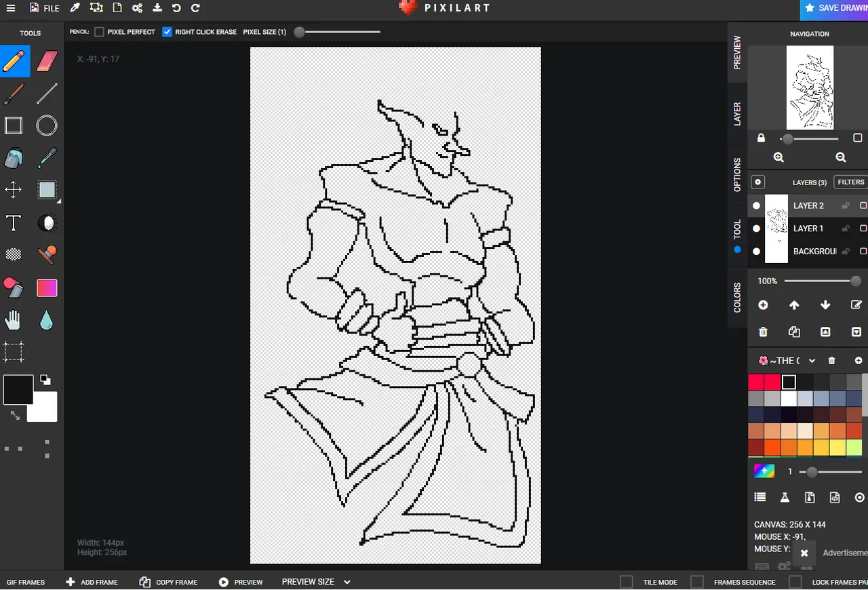This screenshot has width=868, height=590.
Task: Select the Move tool
Action: point(14,190)
